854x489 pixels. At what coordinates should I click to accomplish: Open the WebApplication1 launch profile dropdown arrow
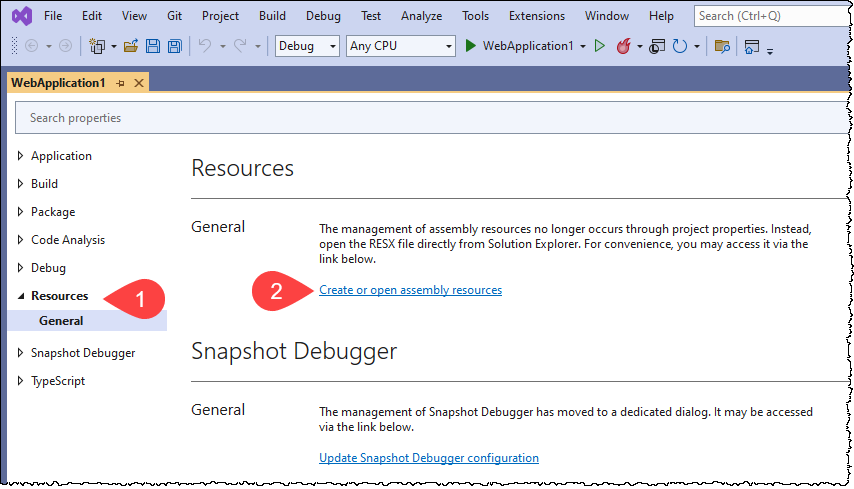click(x=583, y=47)
